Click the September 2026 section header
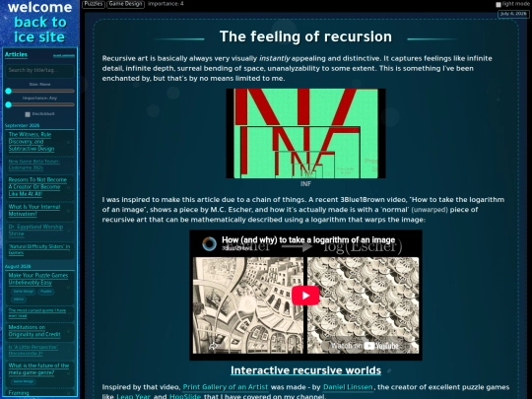 click(x=22, y=125)
